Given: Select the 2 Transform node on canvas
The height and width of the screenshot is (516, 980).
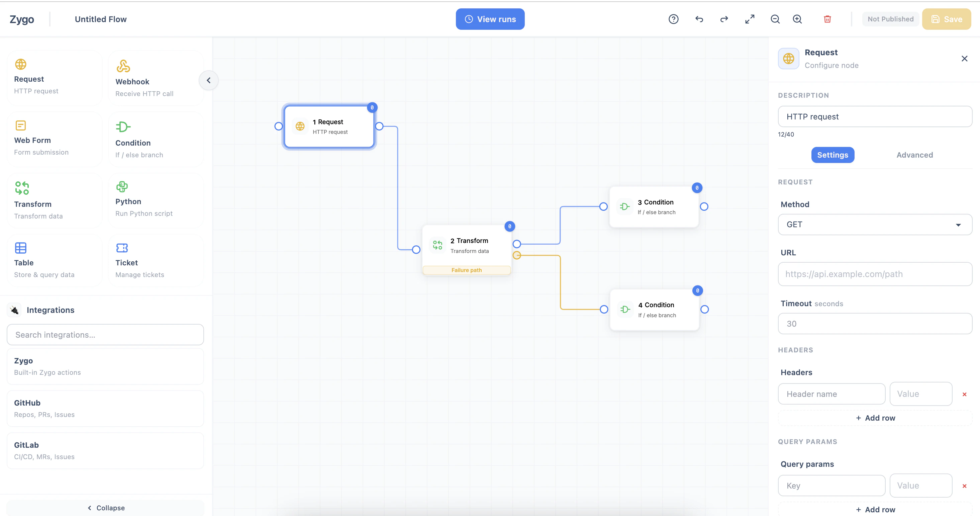Looking at the screenshot, I should (466, 245).
